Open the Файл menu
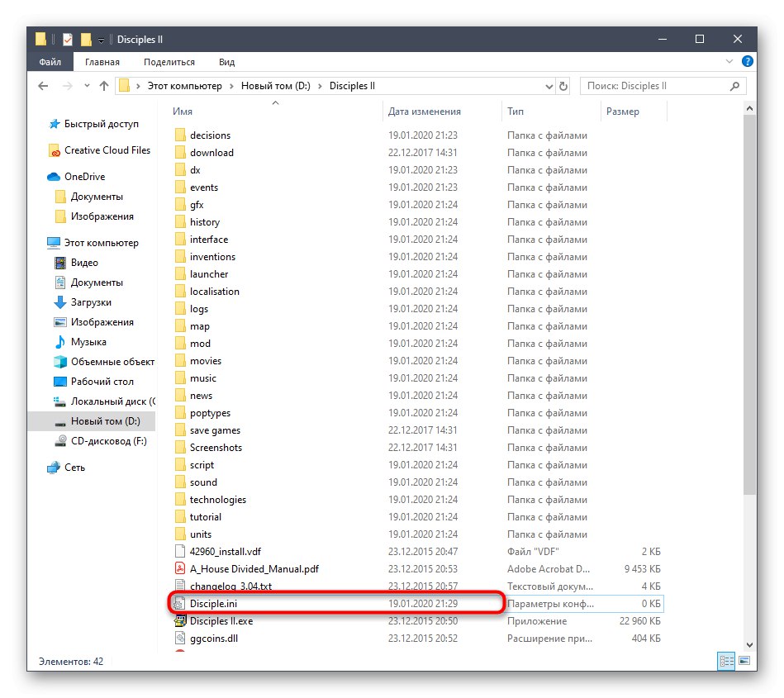The width and height of the screenshot is (784, 698). (50, 61)
